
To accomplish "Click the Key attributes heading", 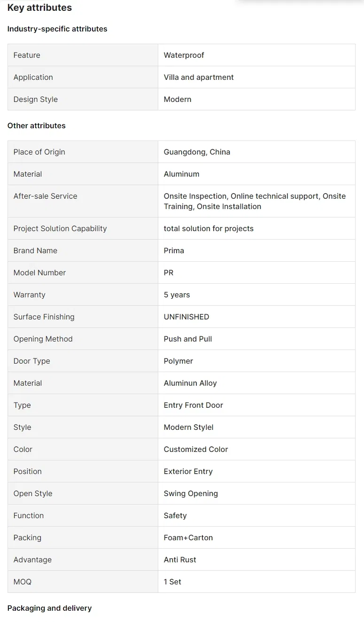I will click(x=39, y=8).
